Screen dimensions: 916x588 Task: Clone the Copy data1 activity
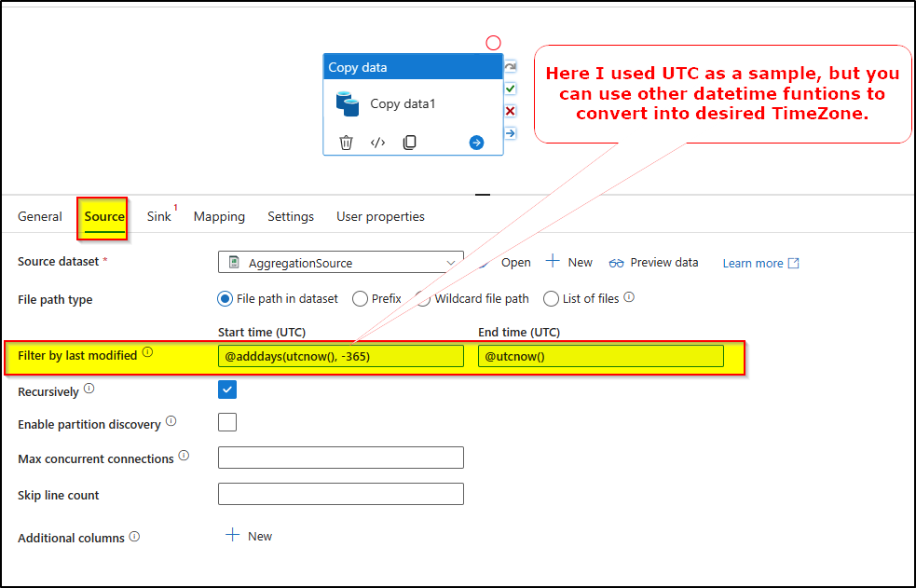tap(409, 142)
